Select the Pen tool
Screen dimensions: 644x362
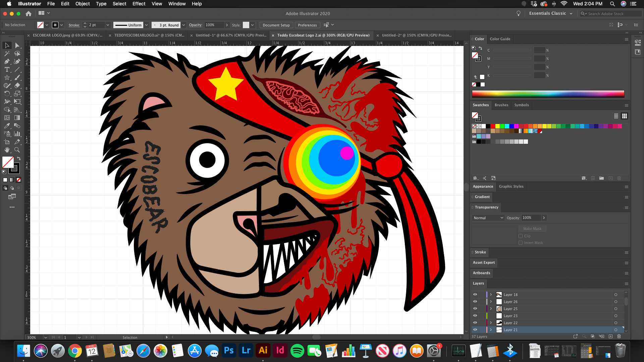7,62
